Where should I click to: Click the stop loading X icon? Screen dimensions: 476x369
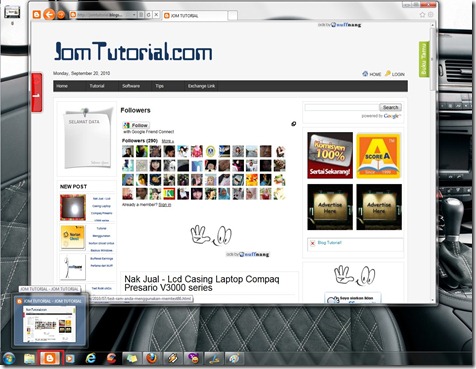pos(156,15)
